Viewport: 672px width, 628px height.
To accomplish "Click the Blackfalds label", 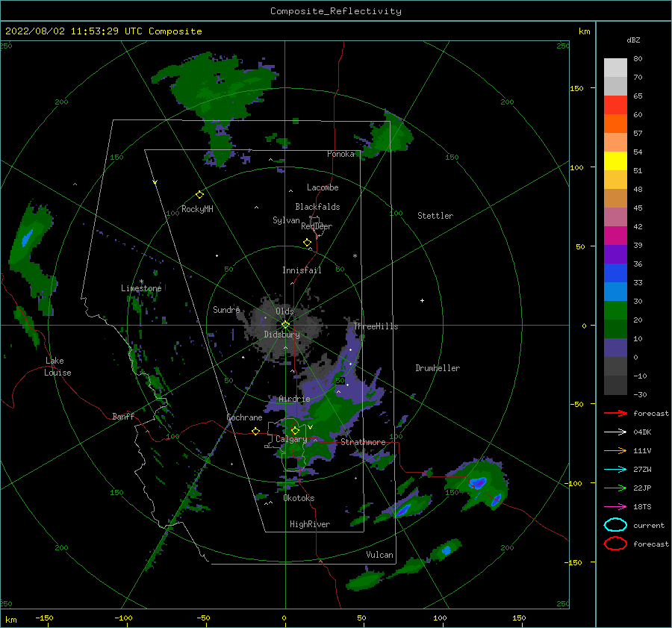I will tap(317, 207).
